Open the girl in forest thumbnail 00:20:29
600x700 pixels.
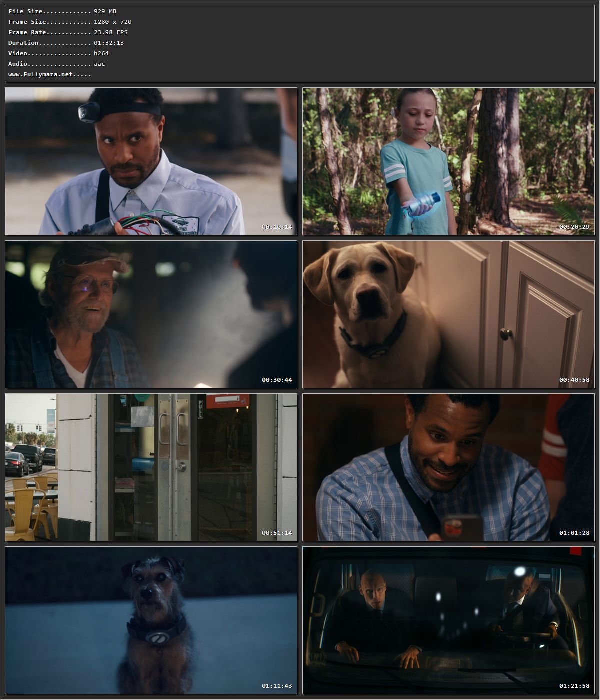click(x=448, y=161)
